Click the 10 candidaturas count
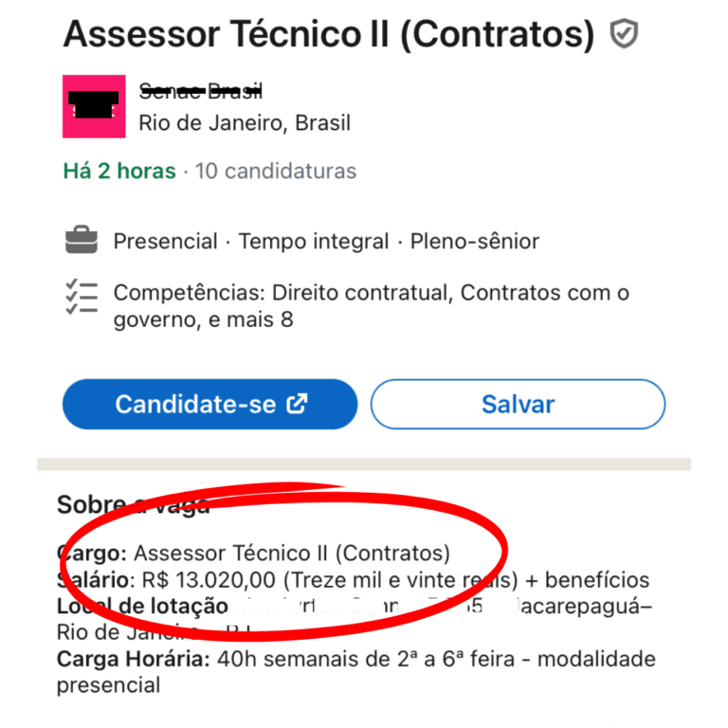This screenshot has width=728, height=728. click(276, 171)
